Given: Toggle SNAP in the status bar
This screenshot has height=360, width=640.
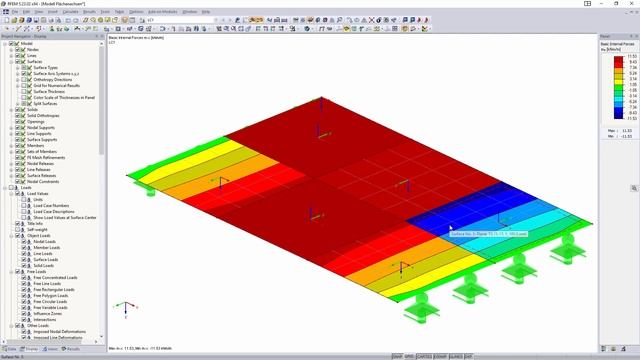Looking at the screenshot, I should pyautogui.click(x=397, y=357).
